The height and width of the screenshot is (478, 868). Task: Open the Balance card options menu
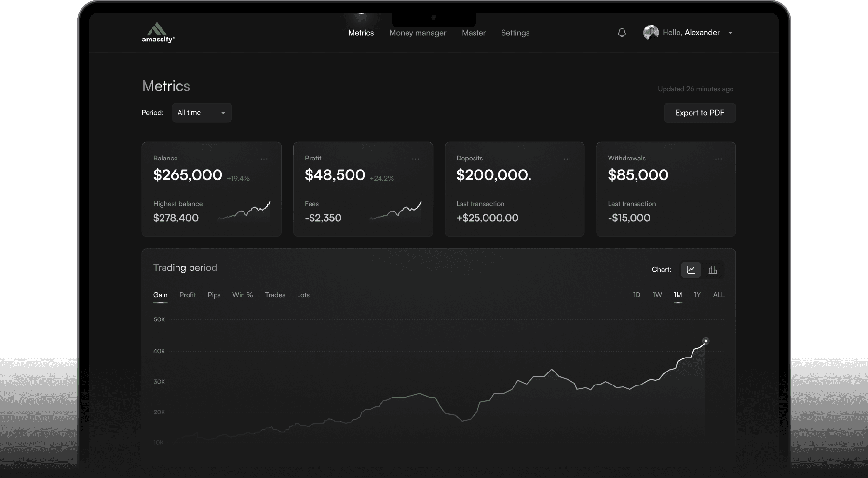[x=264, y=159]
